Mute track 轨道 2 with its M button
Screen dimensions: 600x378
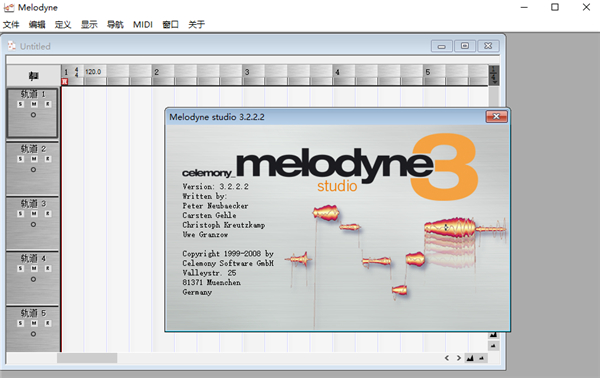[x=34, y=159]
